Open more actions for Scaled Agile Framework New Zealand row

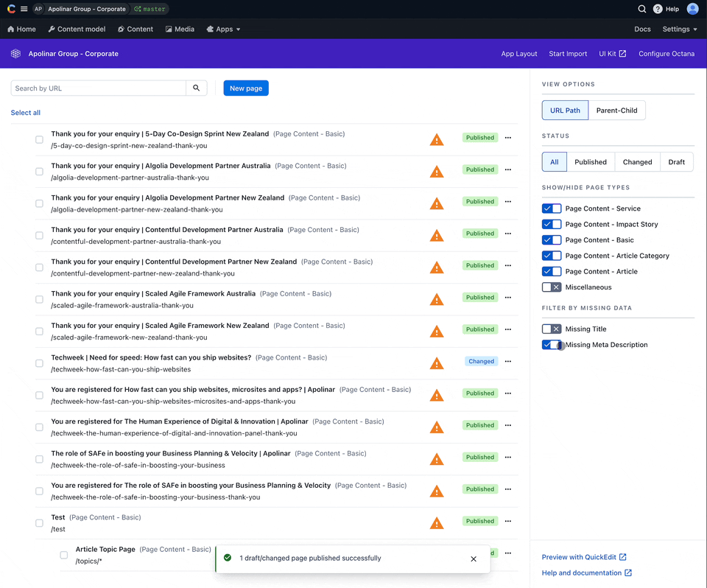point(508,329)
